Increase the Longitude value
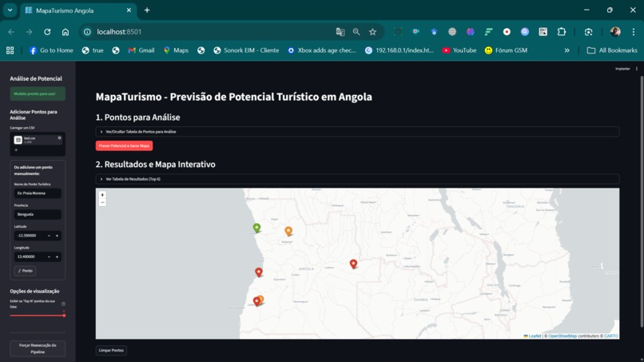Viewport: 644px width, 362px height. [x=57, y=257]
